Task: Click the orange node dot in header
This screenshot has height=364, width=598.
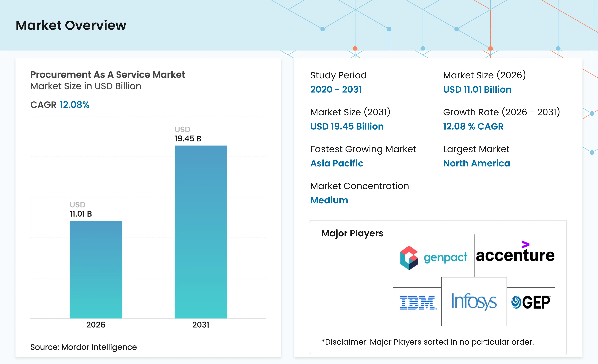Action: (x=355, y=48)
